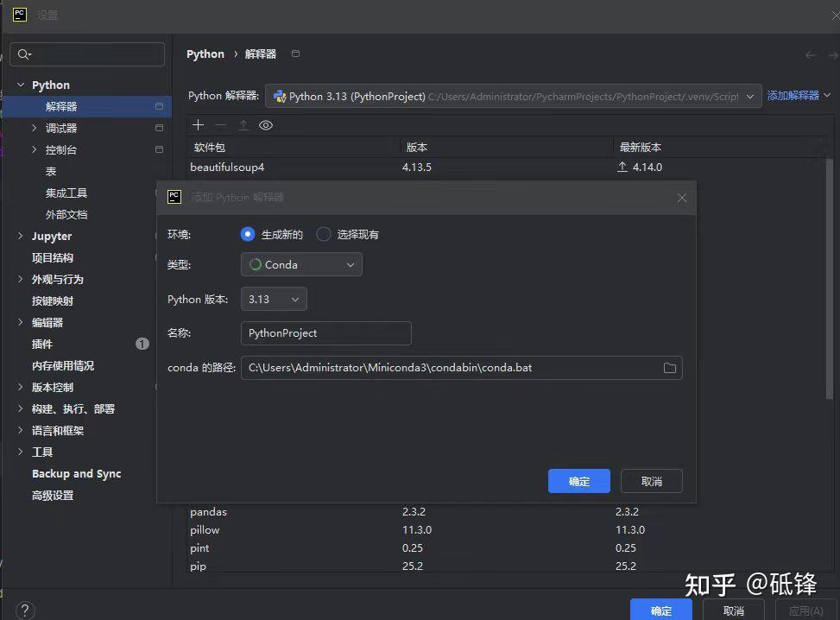The image size is (840, 620).
Task: Click the 取消 button in the dialog
Action: point(651,481)
